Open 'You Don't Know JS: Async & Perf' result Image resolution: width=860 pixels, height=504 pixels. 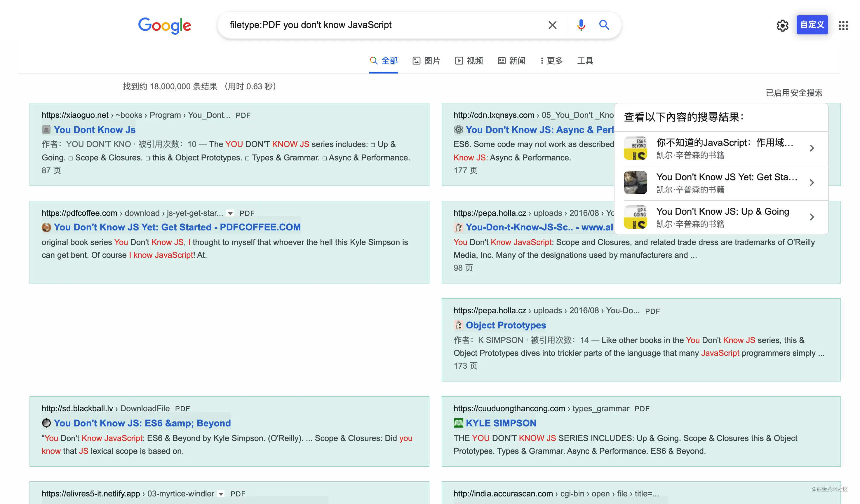pos(539,129)
